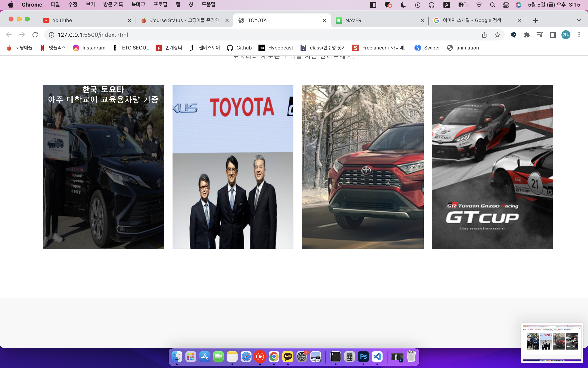
Task: Close the TOYOTA tab
Action: [325, 20]
